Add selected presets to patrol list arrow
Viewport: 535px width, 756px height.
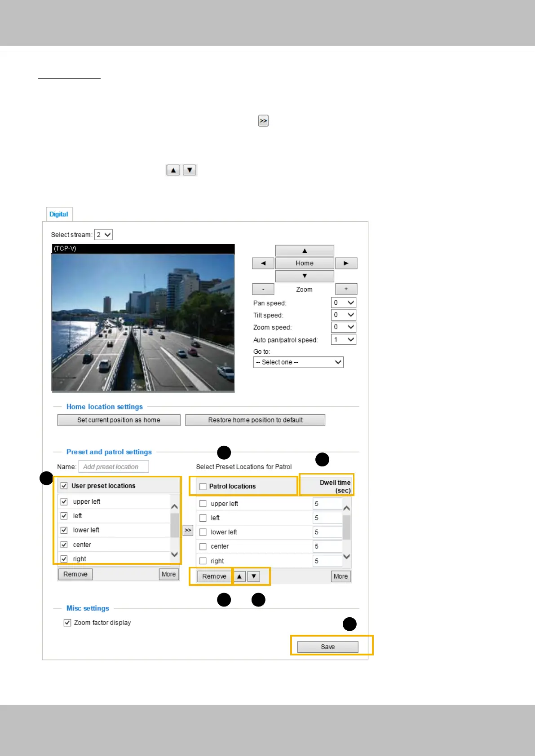(188, 530)
